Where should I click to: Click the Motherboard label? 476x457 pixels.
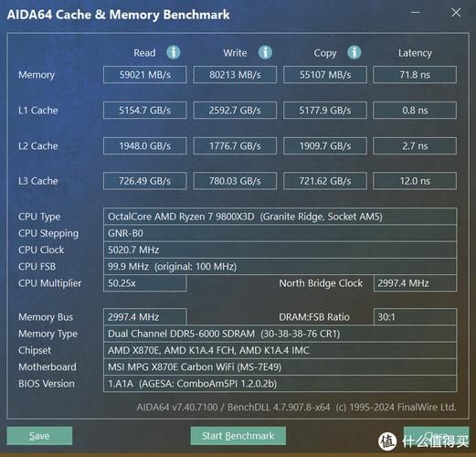pos(48,367)
